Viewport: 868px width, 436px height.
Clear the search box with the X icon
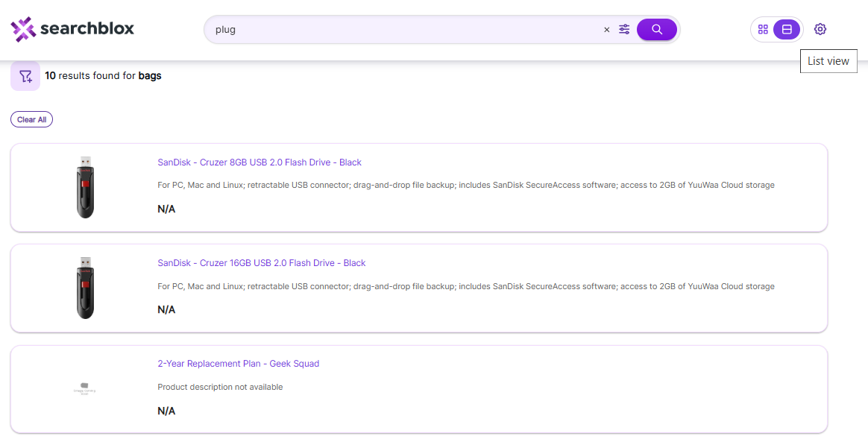tap(607, 30)
